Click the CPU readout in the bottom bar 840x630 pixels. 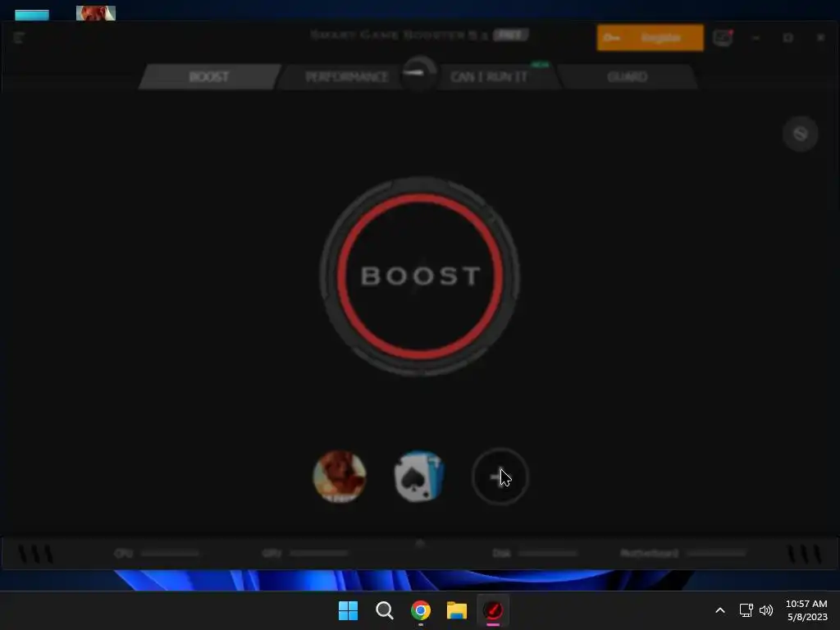coord(157,553)
